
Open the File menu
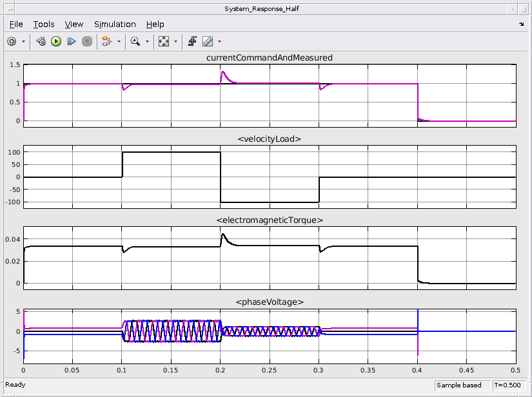[16, 24]
